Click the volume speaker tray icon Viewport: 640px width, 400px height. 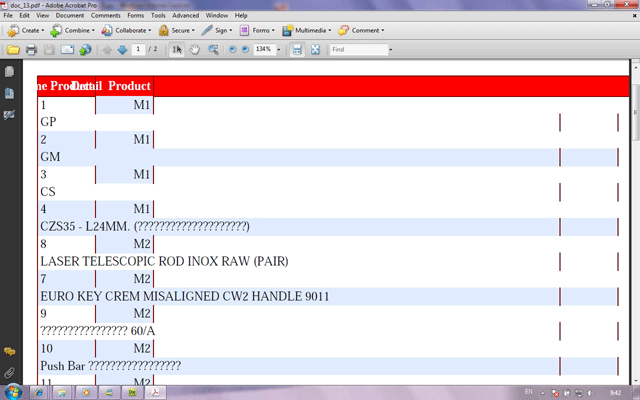pos(590,393)
